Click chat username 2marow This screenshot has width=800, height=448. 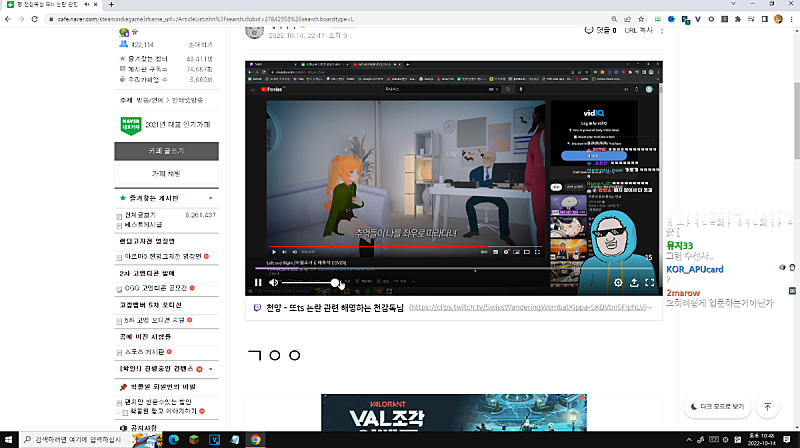click(683, 293)
